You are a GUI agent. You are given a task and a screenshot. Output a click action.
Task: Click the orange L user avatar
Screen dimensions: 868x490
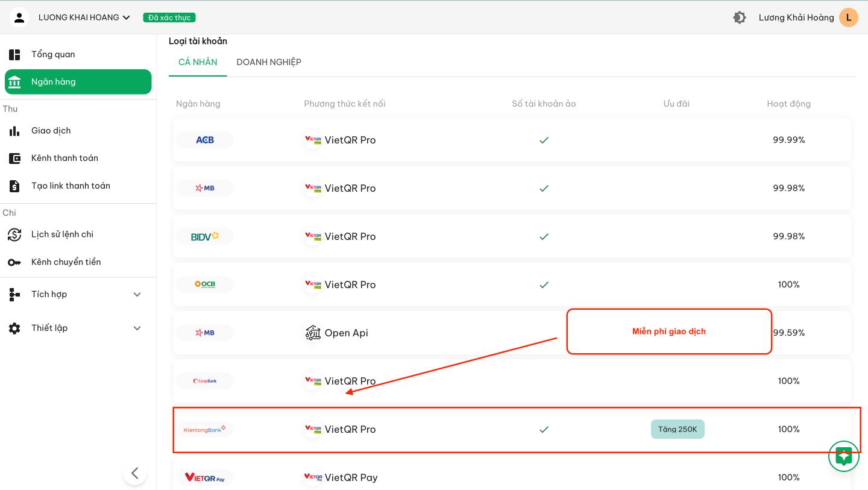click(x=848, y=17)
